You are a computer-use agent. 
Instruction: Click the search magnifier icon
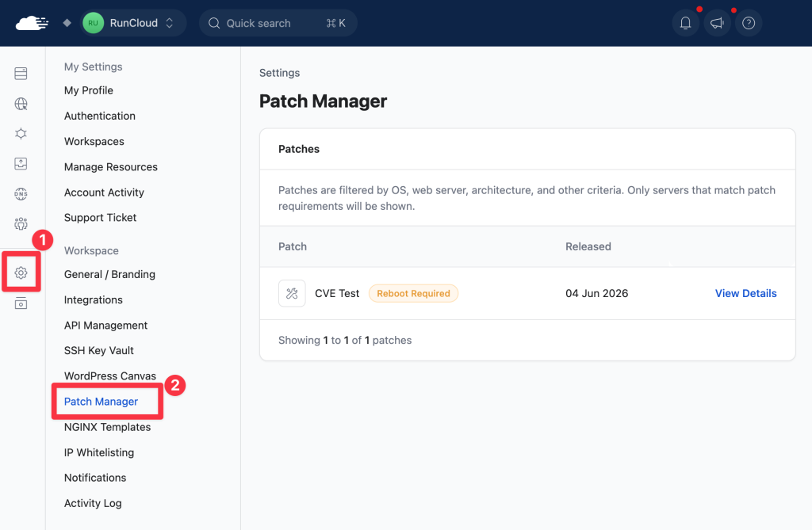[x=214, y=23]
